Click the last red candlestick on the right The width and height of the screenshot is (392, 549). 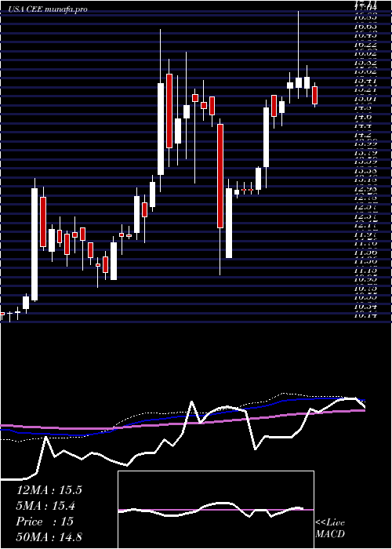315,95
